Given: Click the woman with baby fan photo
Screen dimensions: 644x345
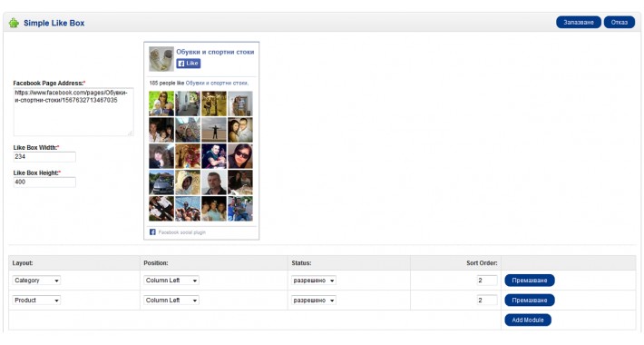Looking at the screenshot, I should [x=161, y=103].
